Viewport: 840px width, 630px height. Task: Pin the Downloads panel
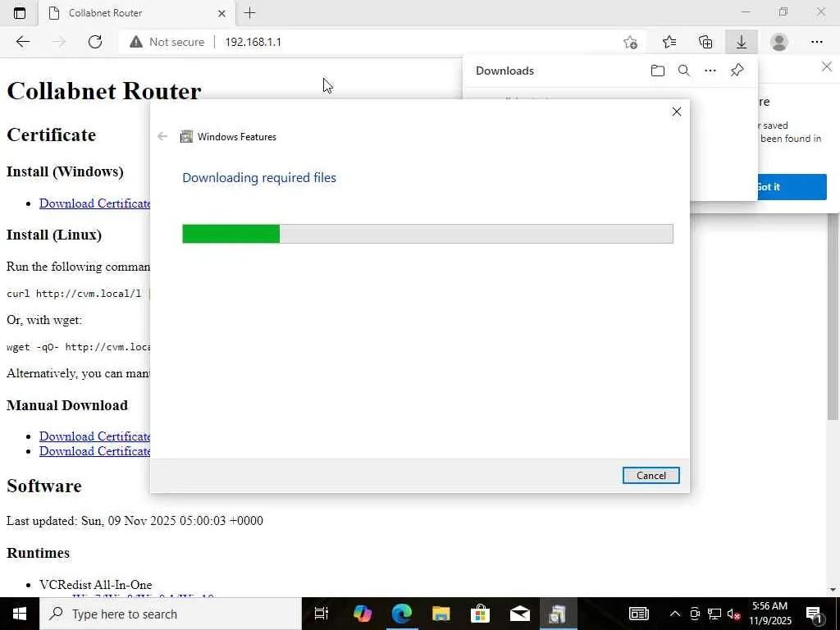pyautogui.click(x=737, y=71)
